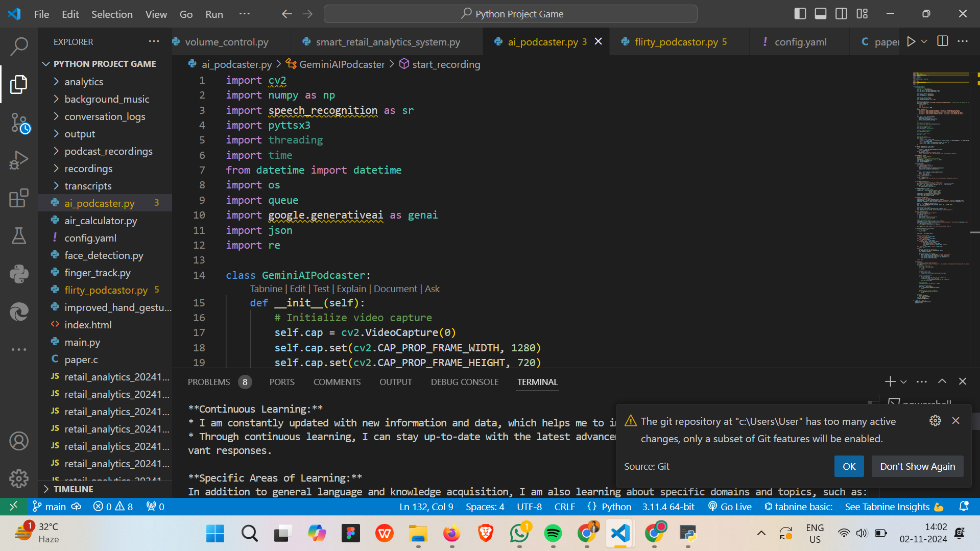Viewport: 980px width, 551px height.
Task: Go back with navigation arrow
Action: pyautogui.click(x=287, y=14)
